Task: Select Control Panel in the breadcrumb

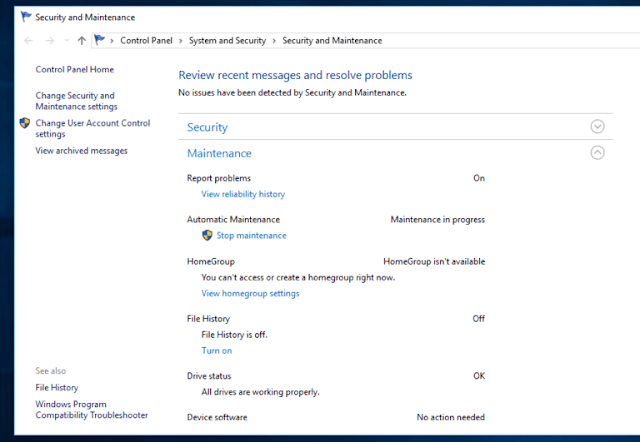Action: (146, 40)
